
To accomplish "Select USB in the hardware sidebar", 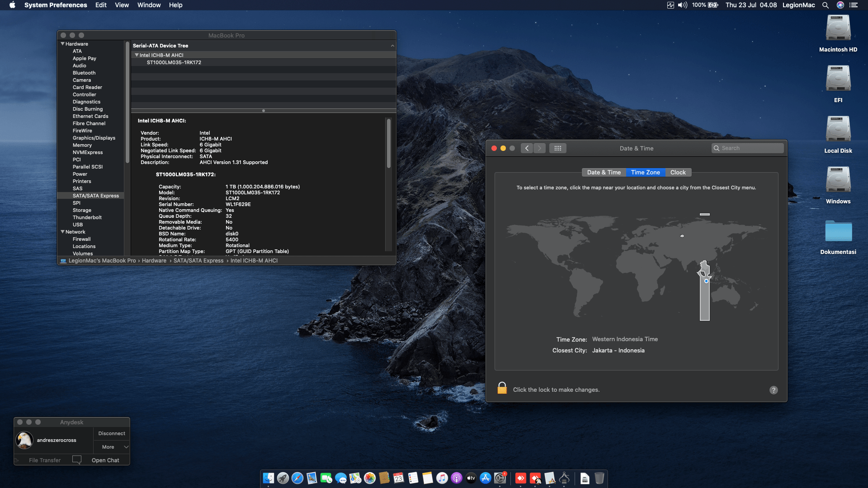I will 78,225.
